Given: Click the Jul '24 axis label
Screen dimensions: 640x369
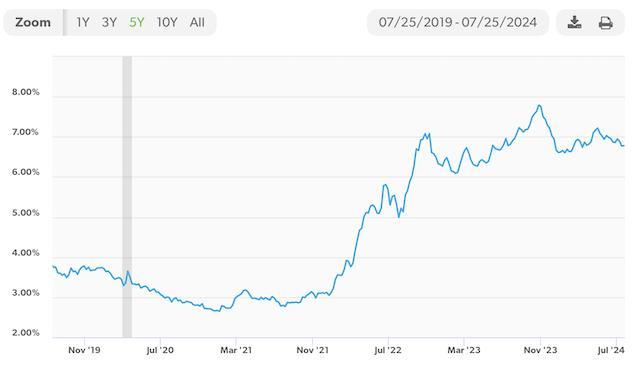Looking at the screenshot, I should [611, 350].
